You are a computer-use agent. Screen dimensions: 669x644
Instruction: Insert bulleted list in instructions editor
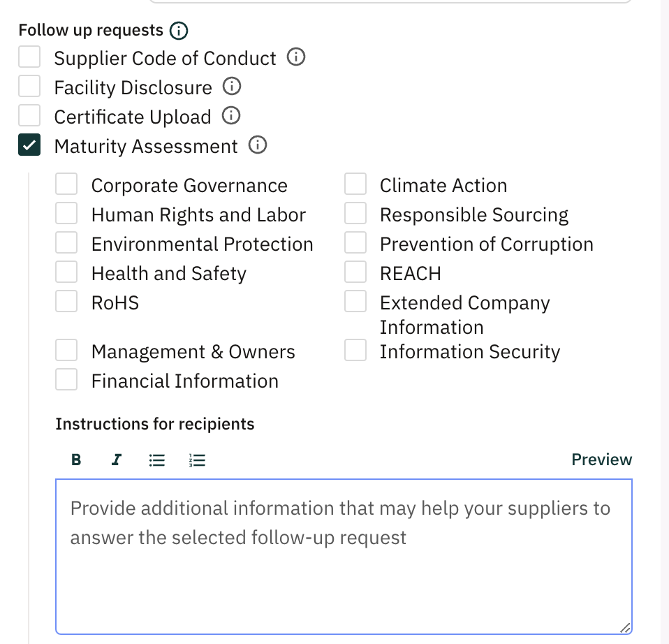(157, 460)
